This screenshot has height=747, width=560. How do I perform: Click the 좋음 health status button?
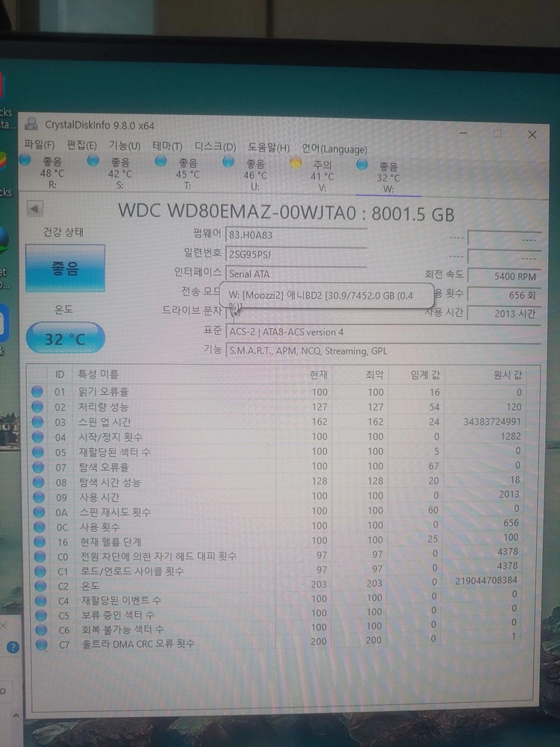65,268
